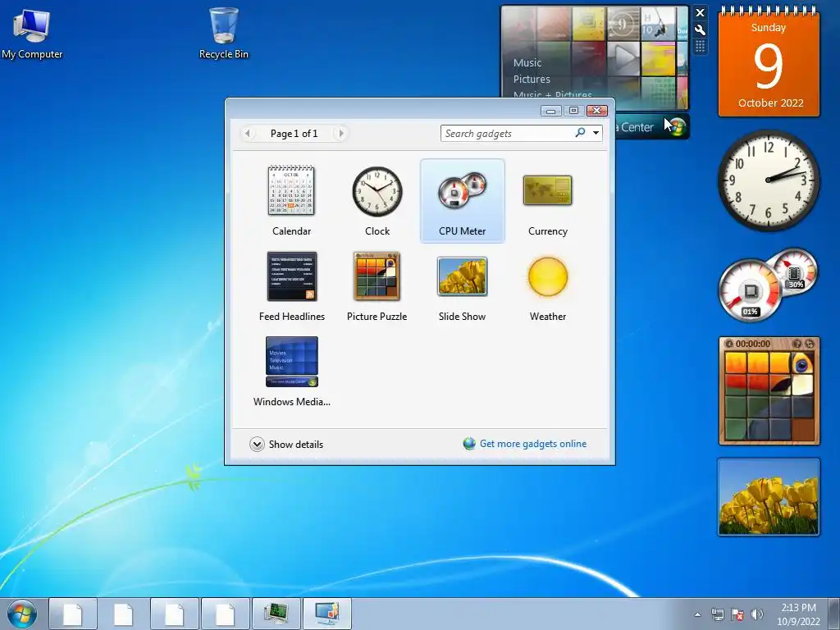Click the analog clock desktop gadget
This screenshot has height=630, width=840.
pos(769,180)
